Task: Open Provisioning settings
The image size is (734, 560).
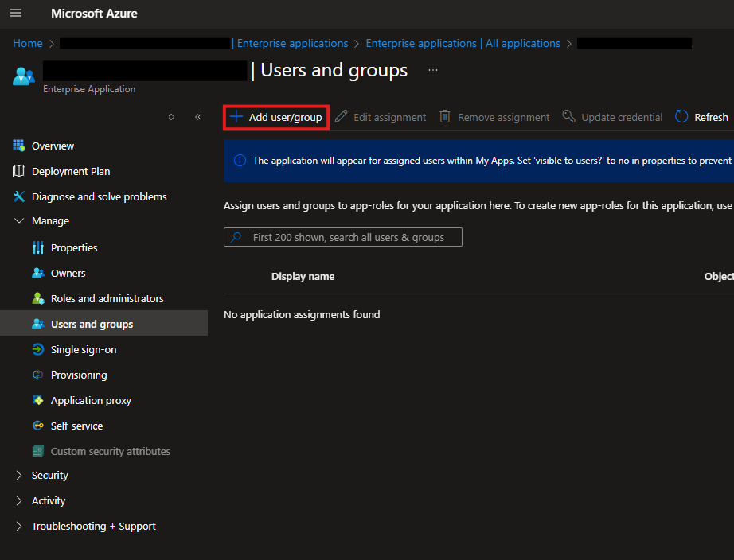Action: pyautogui.click(x=79, y=375)
